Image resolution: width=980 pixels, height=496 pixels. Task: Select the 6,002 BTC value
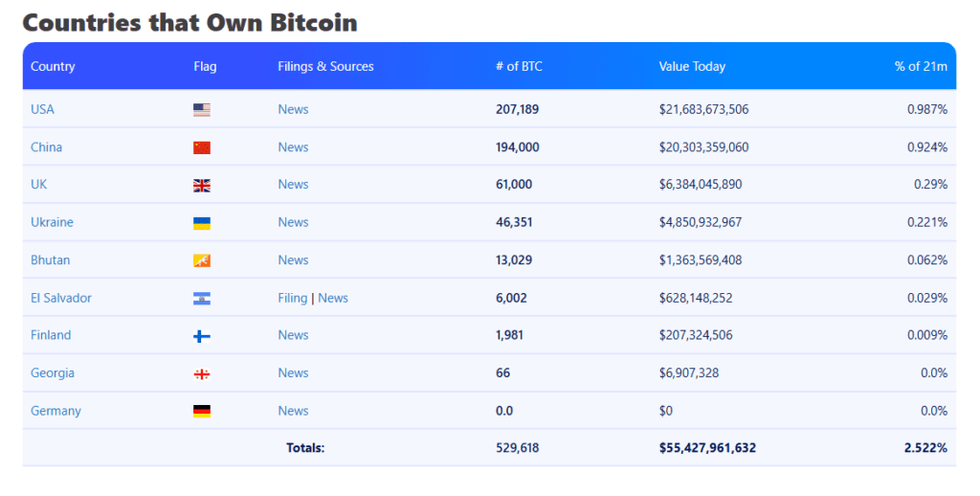[x=511, y=298]
